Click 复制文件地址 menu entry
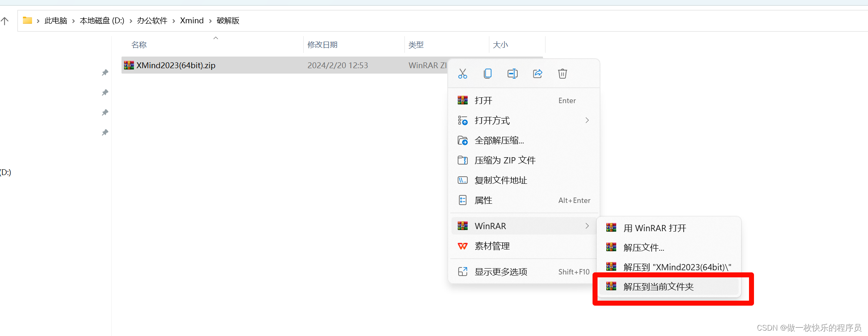The height and width of the screenshot is (336, 868). pyautogui.click(x=524, y=180)
